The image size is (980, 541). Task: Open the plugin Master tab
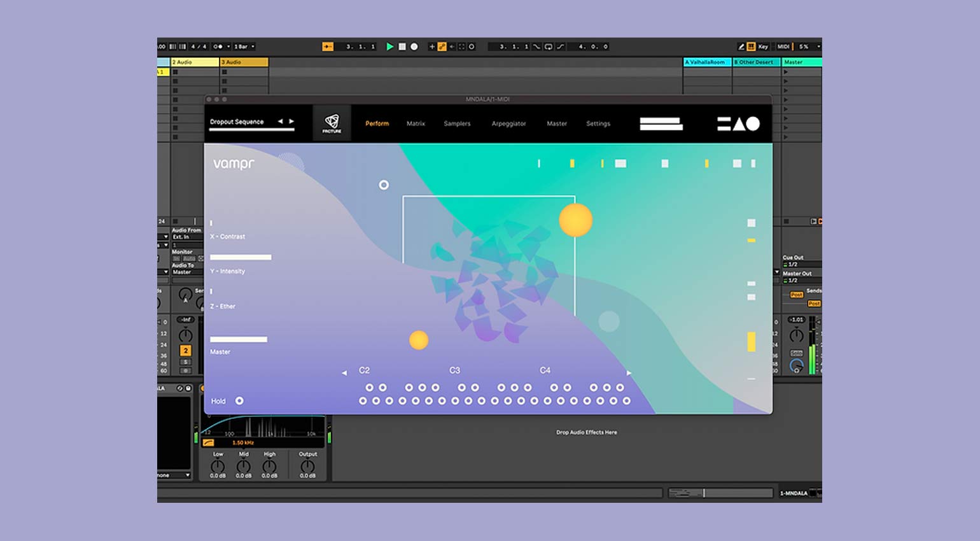[557, 123]
